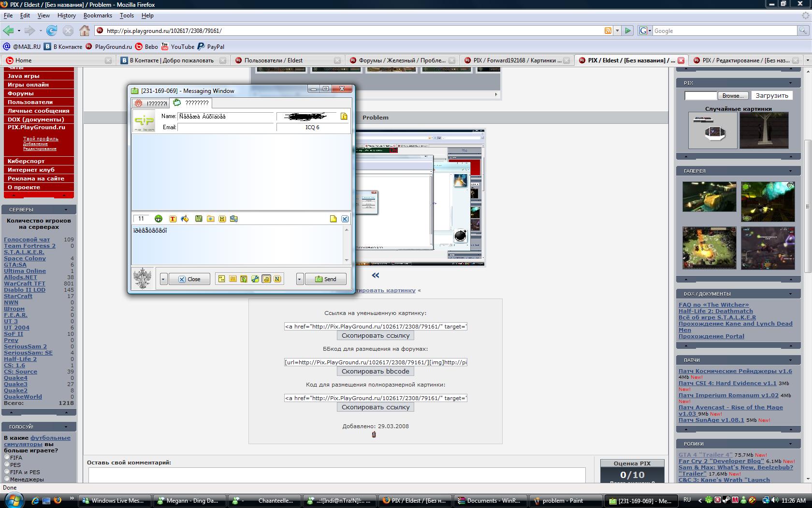This screenshot has width=812, height=508.
Task: Open the dropdown arrow next to Close button
Action: (x=163, y=279)
